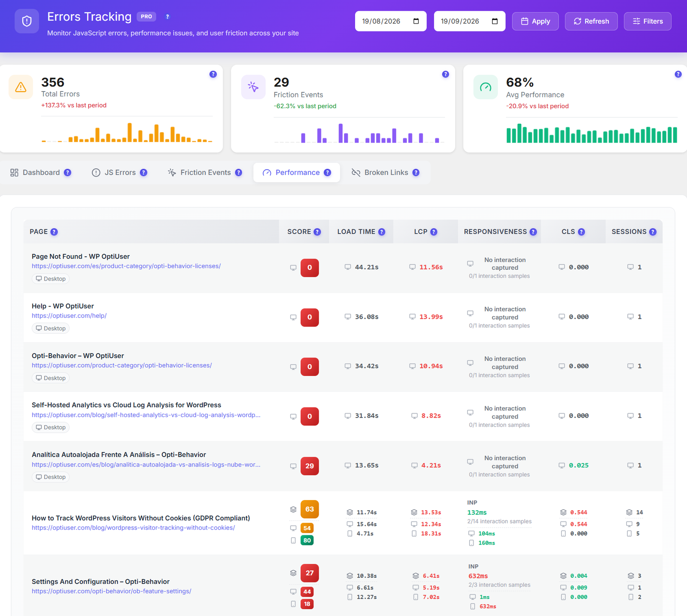Click score badge 27 for Settings And Configuration
This screenshot has height=616, width=687.
[310, 573]
